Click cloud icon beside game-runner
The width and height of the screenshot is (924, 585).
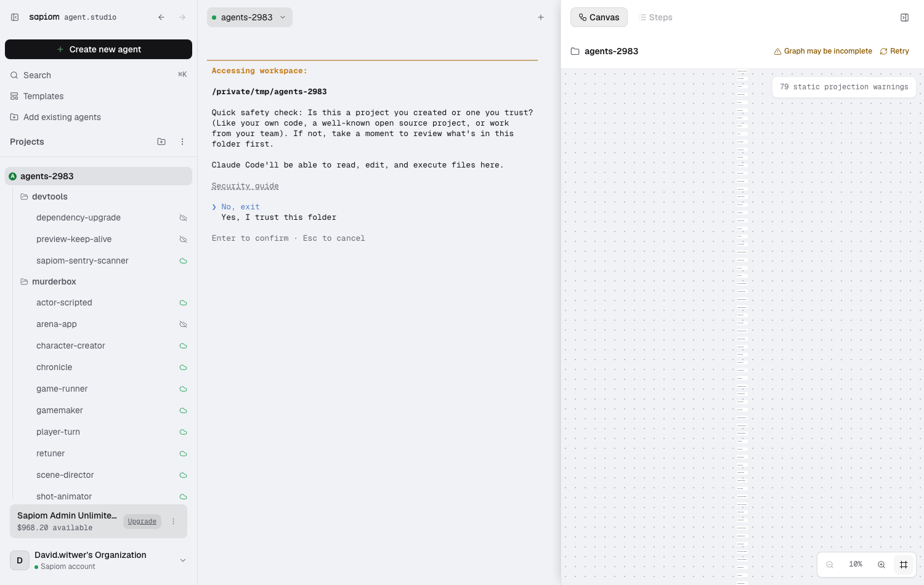tap(183, 389)
